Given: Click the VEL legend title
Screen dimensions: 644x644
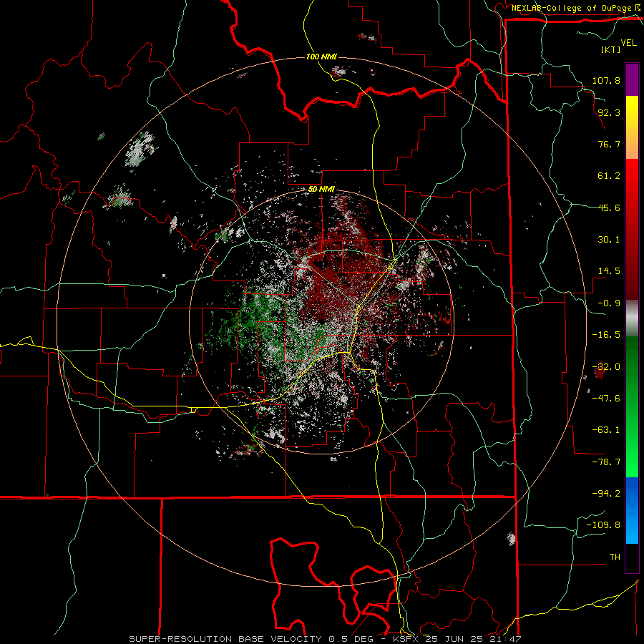Looking at the screenshot, I should coord(628,43).
